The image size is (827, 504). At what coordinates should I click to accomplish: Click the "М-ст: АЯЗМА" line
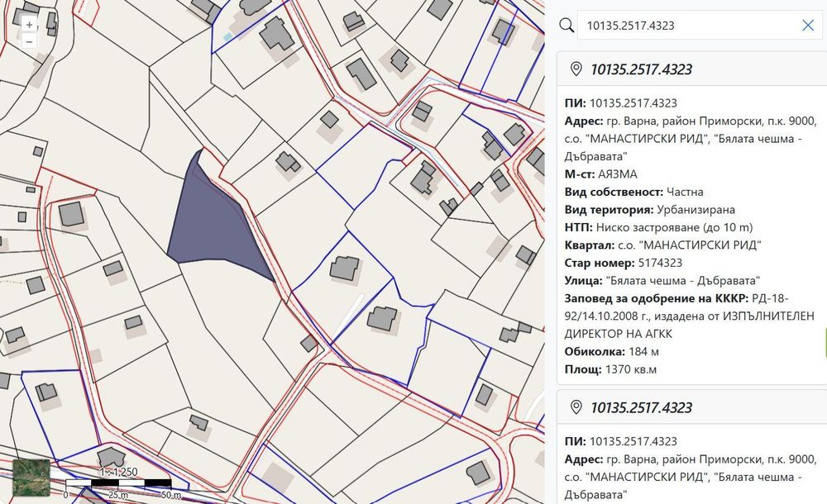point(600,174)
